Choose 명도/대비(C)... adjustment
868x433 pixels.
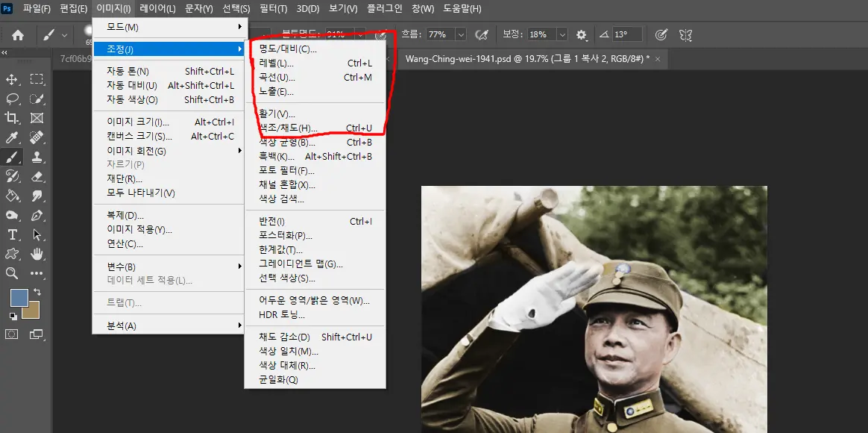(x=315, y=49)
